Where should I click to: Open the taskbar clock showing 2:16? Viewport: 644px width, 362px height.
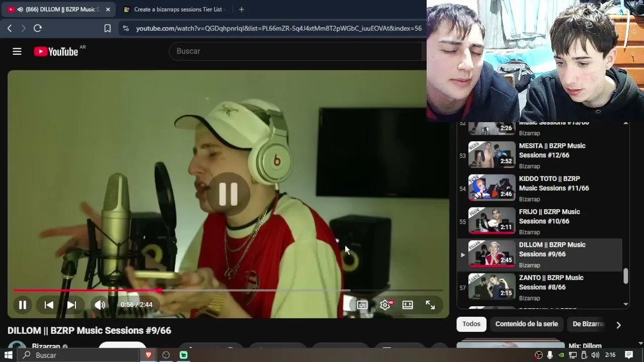pos(610,355)
